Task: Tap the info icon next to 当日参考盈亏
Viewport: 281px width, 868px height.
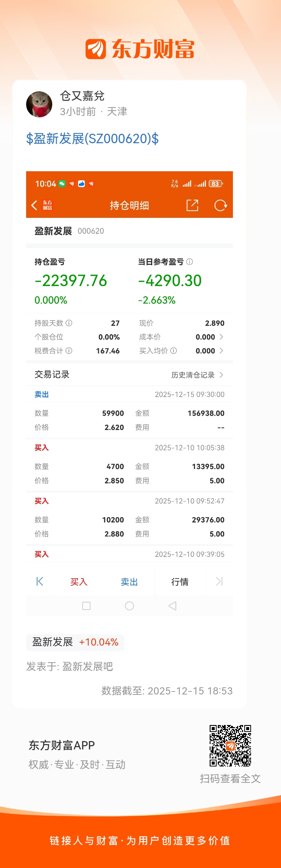Action: point(190,262)
